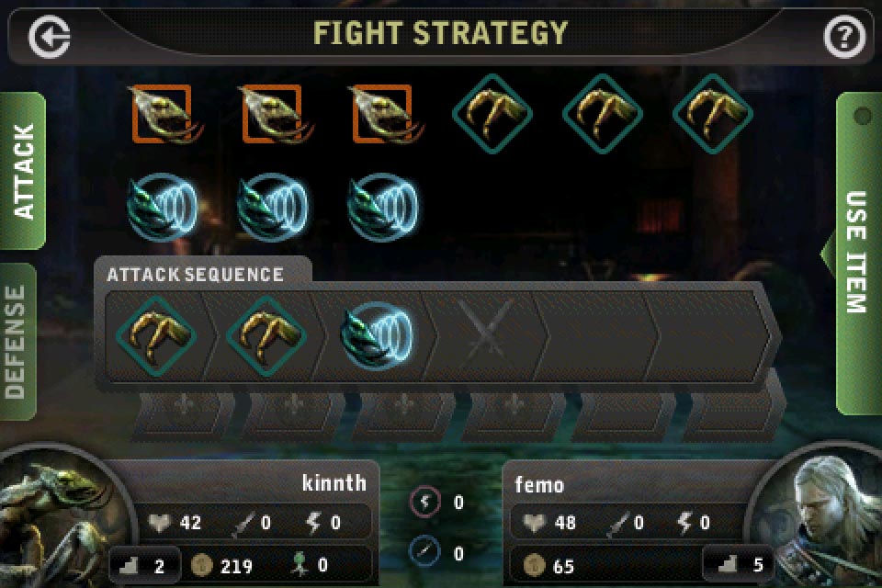Screen dimensions: 882x588
Task: Remove second claw from attack sequence
Action: click(266, 336)
